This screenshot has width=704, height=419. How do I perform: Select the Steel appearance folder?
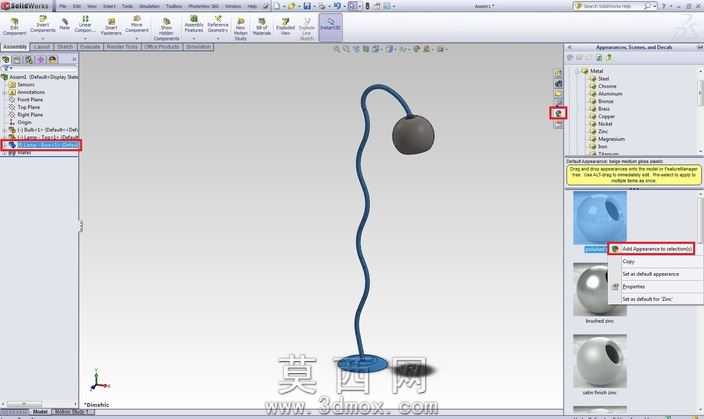tap(603, 79)
